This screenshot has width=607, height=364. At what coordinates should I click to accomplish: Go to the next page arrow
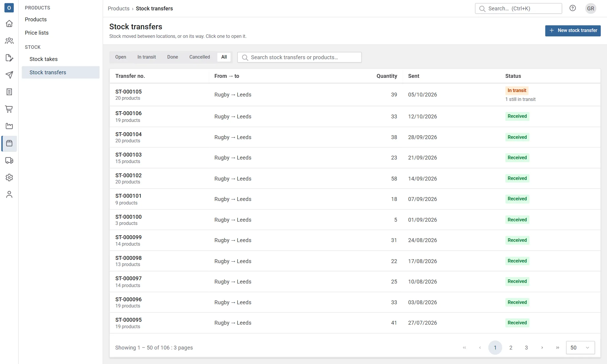542,348
